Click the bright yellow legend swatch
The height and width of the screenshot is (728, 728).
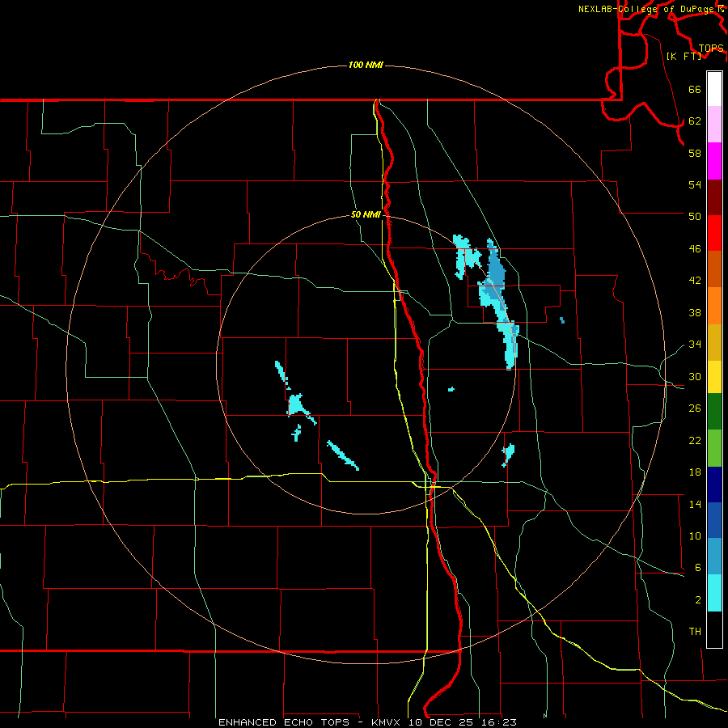click(714, 377)
